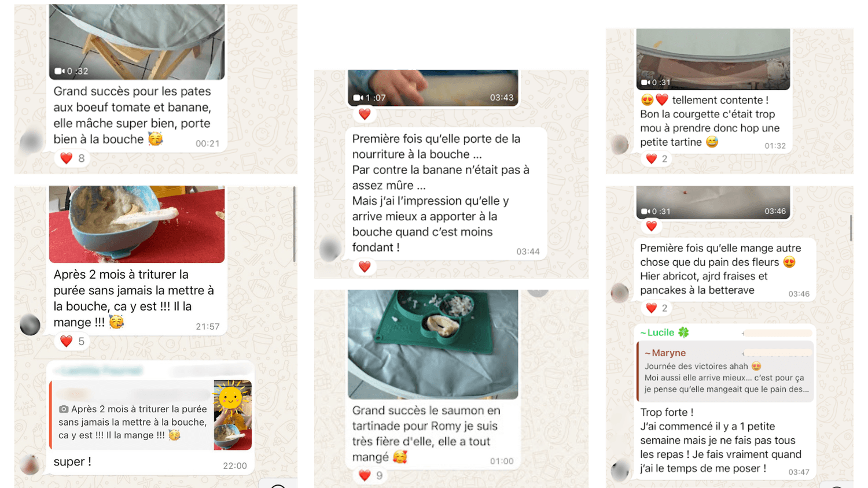Open the sender avatar beside 'super !'
Screen dimensions: 868x488
[x=30, y=464]
